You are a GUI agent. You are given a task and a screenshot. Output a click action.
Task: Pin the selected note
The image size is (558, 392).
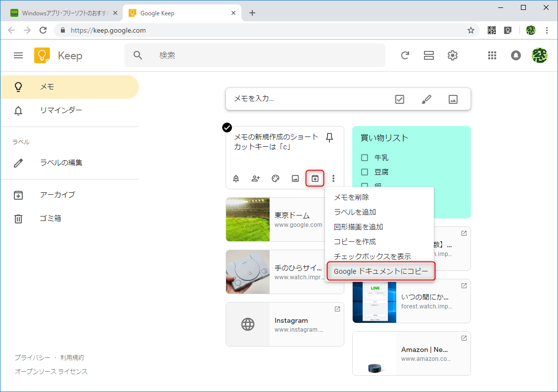(329, 138)
